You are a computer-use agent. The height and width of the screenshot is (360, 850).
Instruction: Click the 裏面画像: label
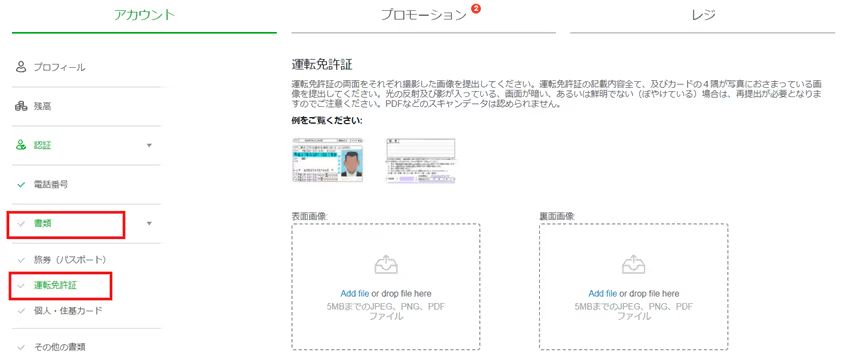(557, 216)
